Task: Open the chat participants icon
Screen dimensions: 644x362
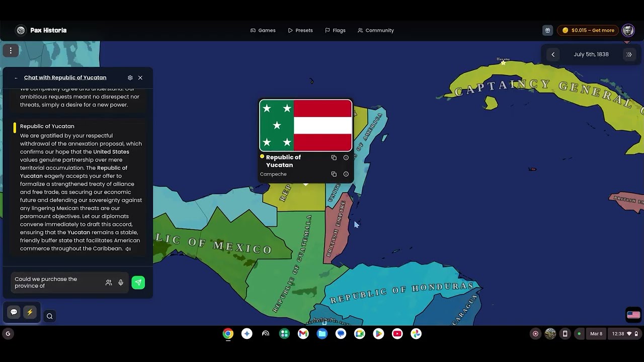Action: tap(109, 283)
